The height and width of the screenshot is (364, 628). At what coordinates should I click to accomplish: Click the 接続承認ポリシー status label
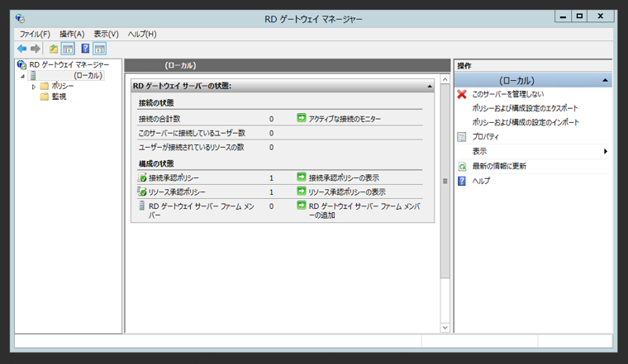[174, 177]
